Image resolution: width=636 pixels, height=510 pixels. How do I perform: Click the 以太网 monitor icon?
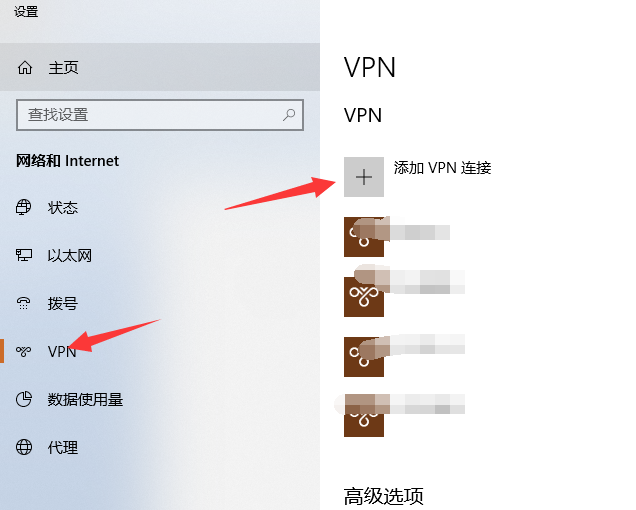pyautogui.click(x=24, y=255)
